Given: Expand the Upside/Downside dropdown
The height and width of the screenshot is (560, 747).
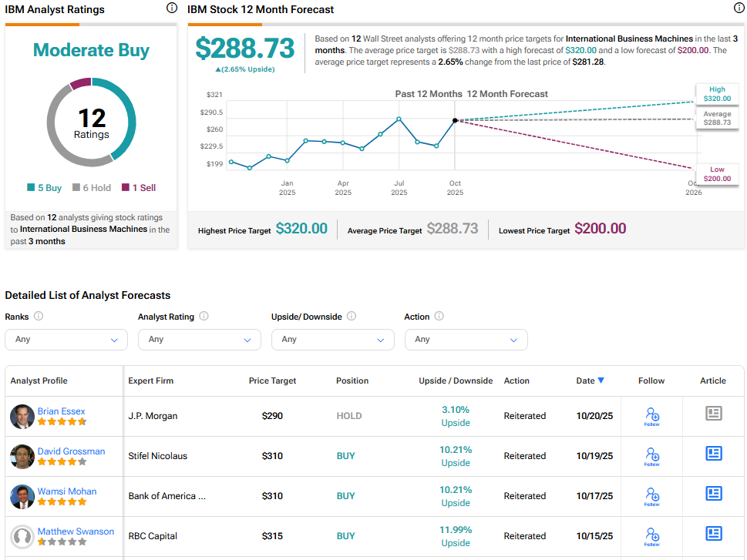Looking at the screenshot, I should click(x=332, y=340).
